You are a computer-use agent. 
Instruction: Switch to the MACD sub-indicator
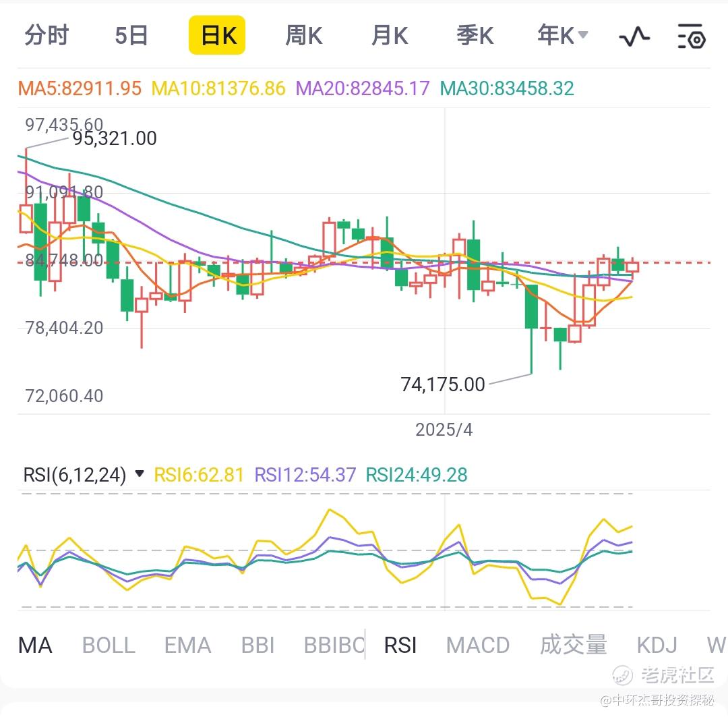point(478,646)
